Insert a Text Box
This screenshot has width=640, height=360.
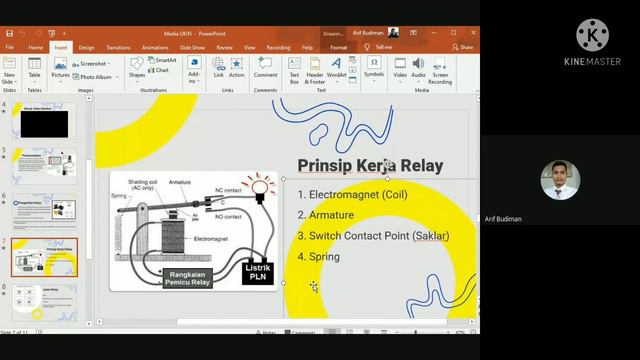pos(294,71)
